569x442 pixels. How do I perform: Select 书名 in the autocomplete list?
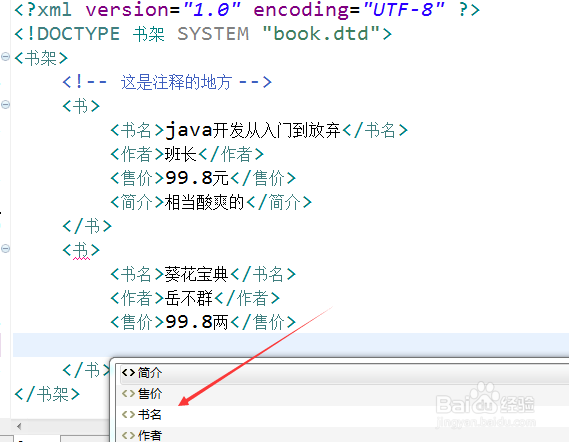tap(344, 414)
